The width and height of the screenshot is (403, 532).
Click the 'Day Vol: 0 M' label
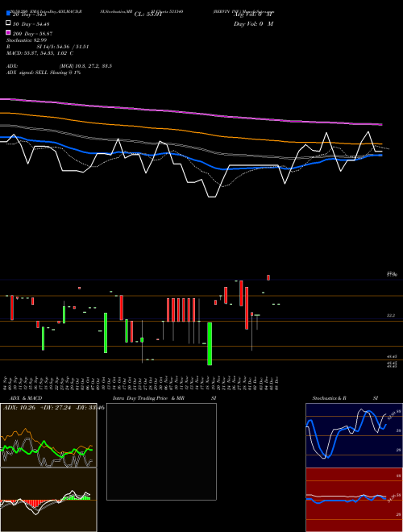click(253, 24)
